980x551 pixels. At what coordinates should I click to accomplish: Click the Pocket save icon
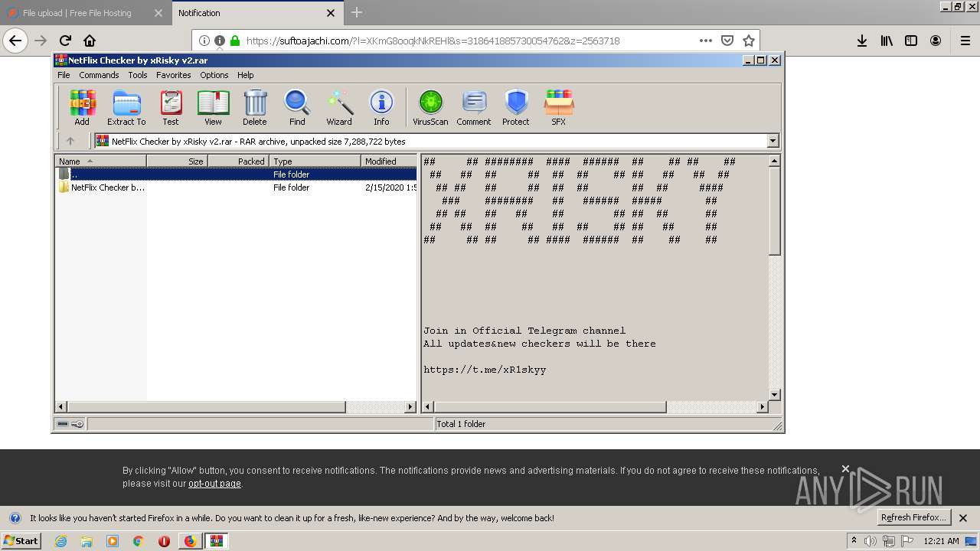tap(727, 41)
